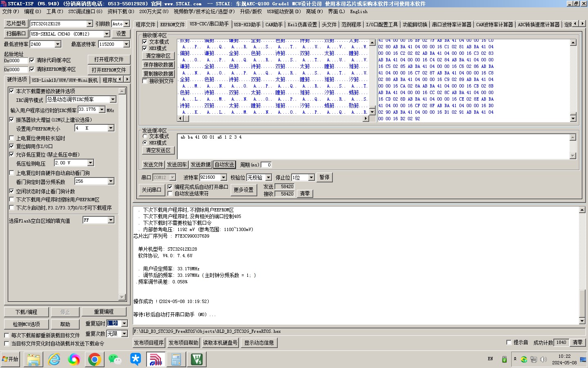
Task: Enable the 提示音 checkbox
Action: click(x=509, y=342)
